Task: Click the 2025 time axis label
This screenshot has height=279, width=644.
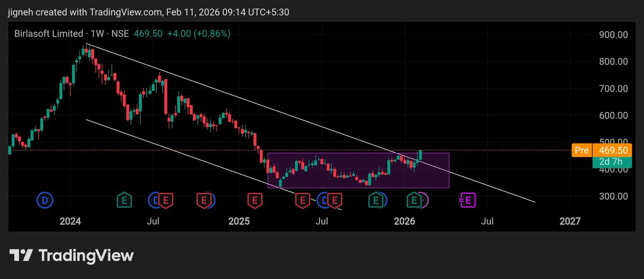Action: click(x=239, y=222)
